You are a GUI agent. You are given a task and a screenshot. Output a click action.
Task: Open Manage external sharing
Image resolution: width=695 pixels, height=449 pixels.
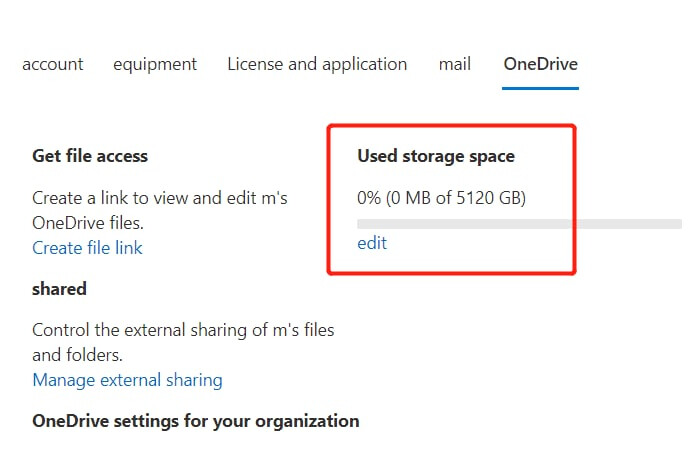tap(127, 380)
